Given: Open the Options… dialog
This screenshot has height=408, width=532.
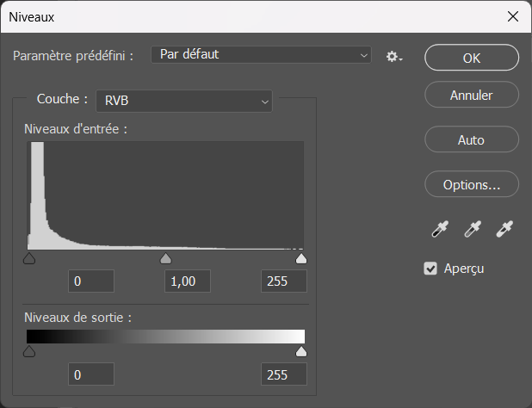Looking at the screenshot, I should (472, 184).
